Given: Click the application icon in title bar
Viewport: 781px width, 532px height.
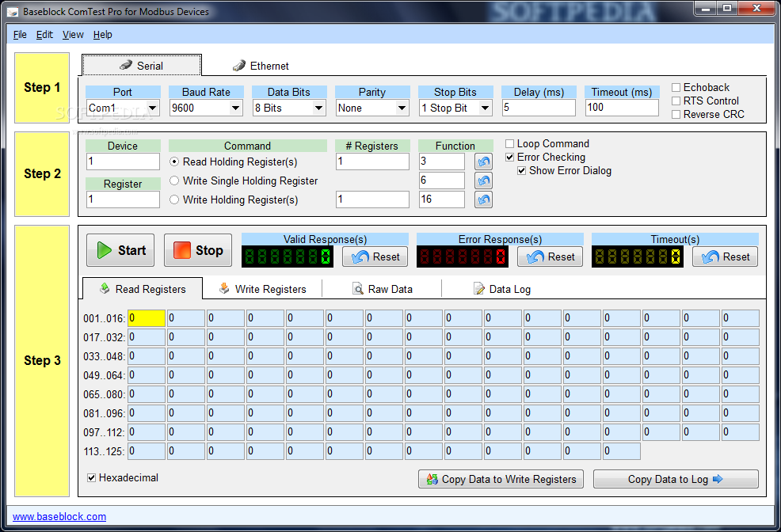Looking at the screenshot, I should (13, 11).
